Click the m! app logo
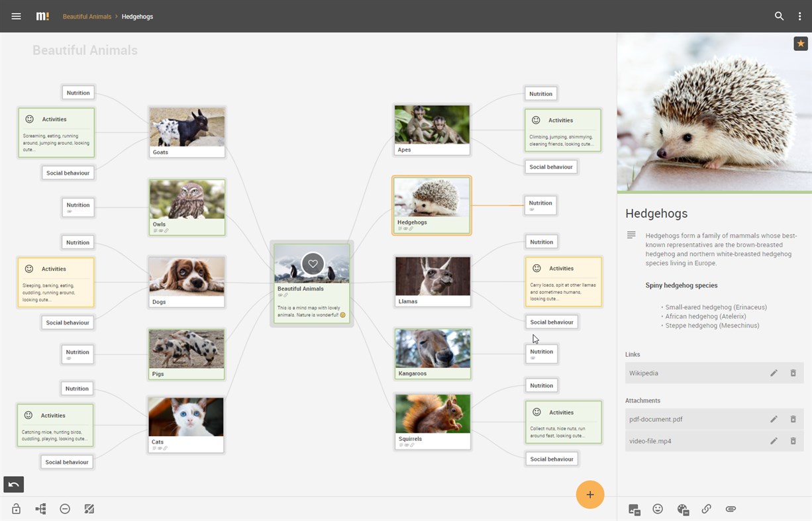 click(42, 17)
